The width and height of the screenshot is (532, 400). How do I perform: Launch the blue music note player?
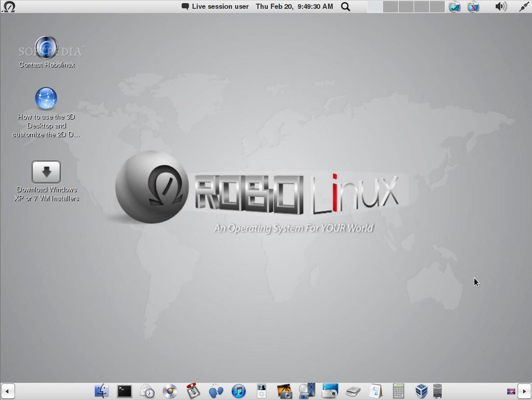click(x=239, y=391)
